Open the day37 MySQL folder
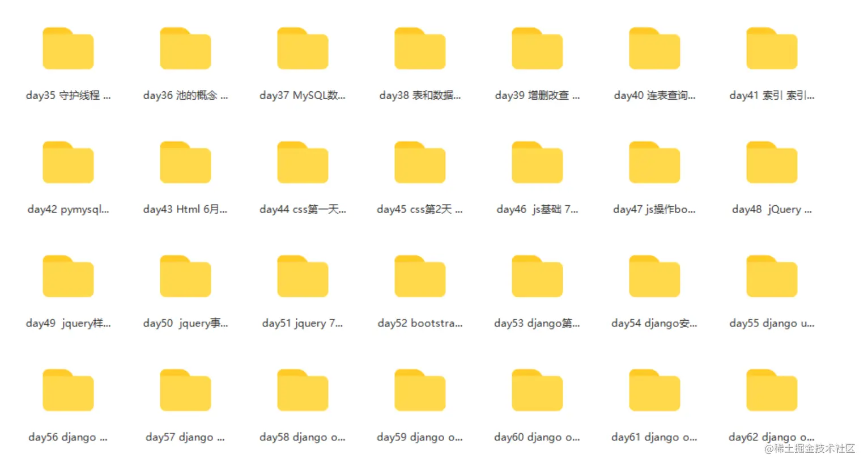Viewport: 868px width, 467px height. (303, 49)
